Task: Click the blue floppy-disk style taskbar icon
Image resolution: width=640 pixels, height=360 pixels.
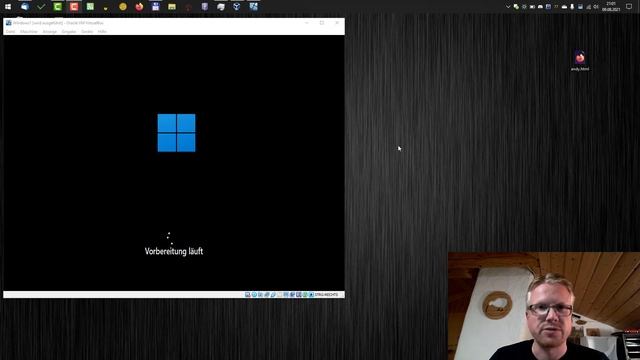Action: (x=156, y=7)
